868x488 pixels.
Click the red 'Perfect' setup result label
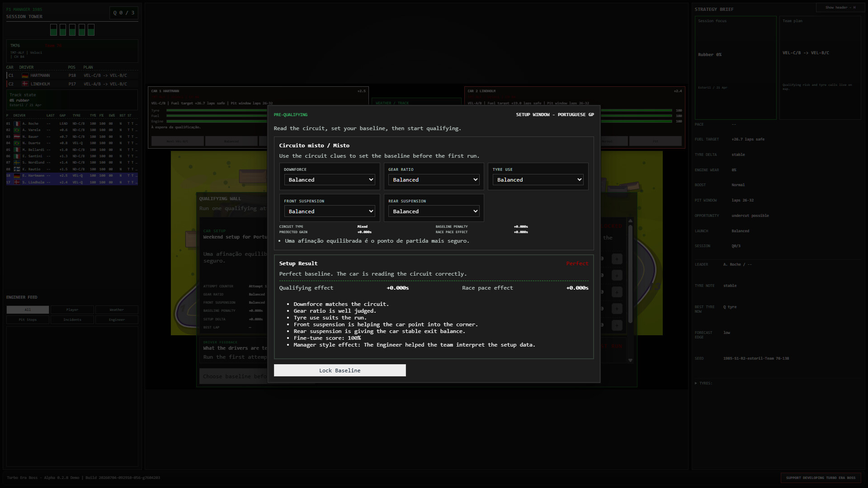577,263
